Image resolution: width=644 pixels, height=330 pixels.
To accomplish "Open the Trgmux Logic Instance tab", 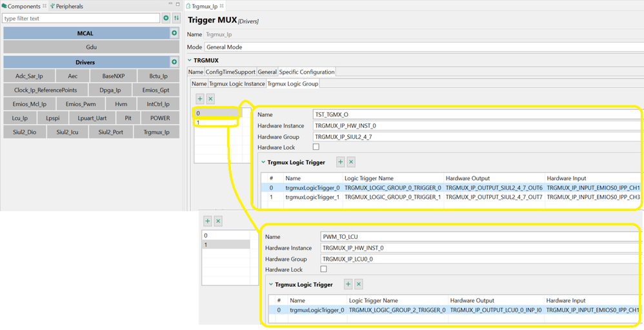I will point(237,84).
